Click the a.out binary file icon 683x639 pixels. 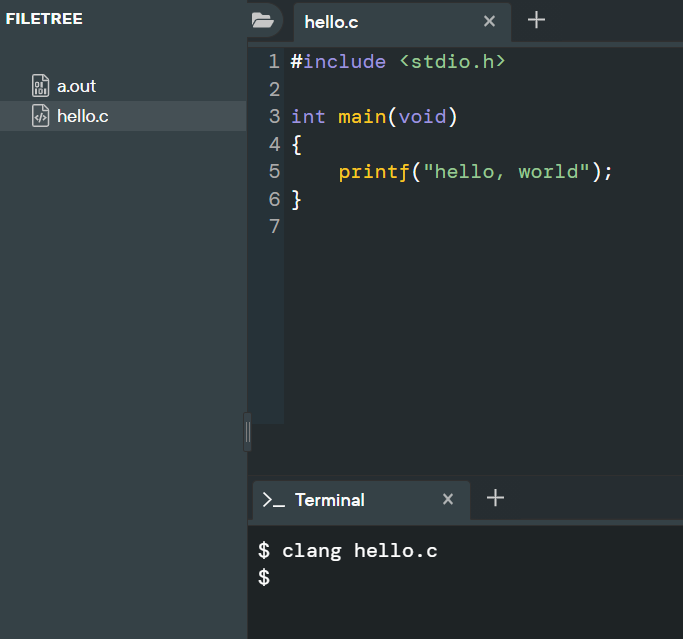coord(41,85)
